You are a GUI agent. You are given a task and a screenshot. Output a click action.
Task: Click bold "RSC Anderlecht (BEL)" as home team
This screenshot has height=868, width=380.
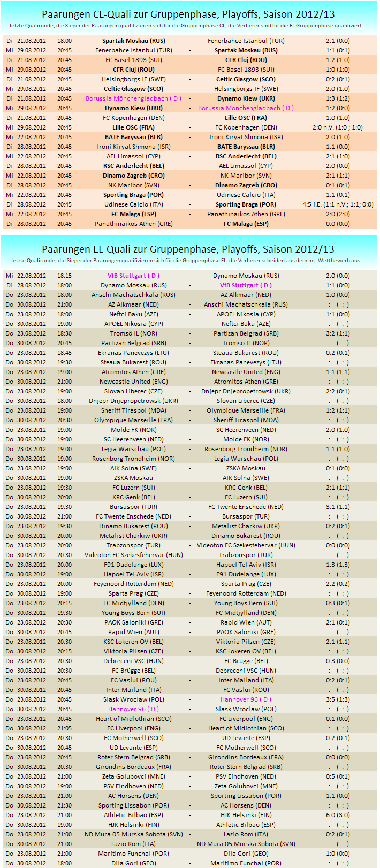pyautogui.click(x=134, y=166)
